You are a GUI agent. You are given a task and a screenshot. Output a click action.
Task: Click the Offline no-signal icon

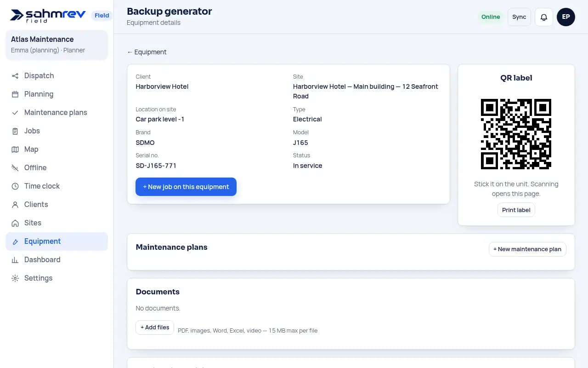(15, 168)
